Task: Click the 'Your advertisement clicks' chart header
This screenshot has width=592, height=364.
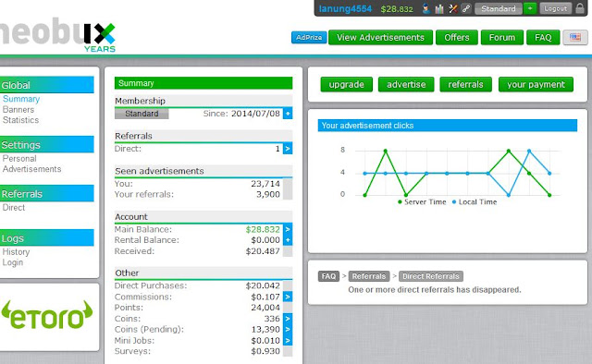Action: click(448, 126)
